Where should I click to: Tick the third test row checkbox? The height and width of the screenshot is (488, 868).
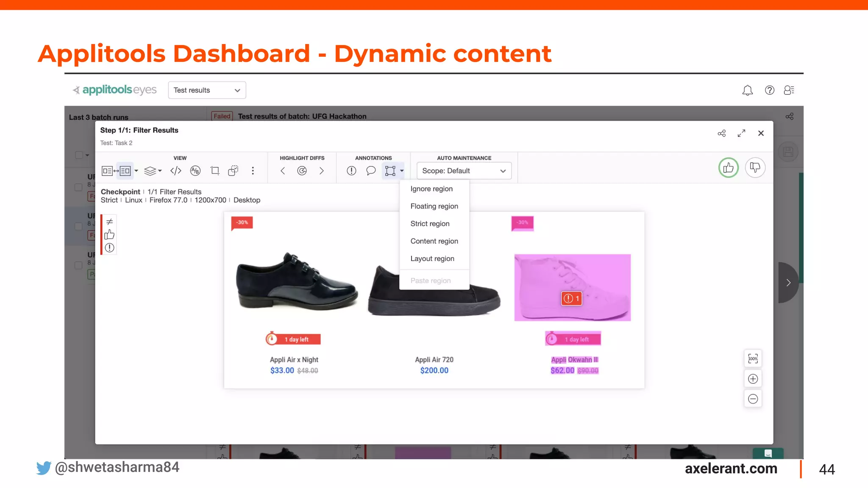click(x=78, y=265)
